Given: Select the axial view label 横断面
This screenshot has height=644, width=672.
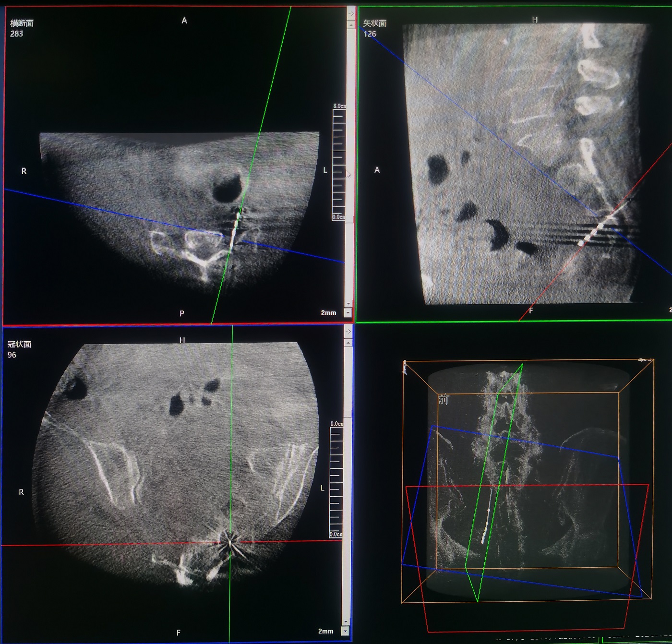Looking at the screenshot, I should 22,23.
